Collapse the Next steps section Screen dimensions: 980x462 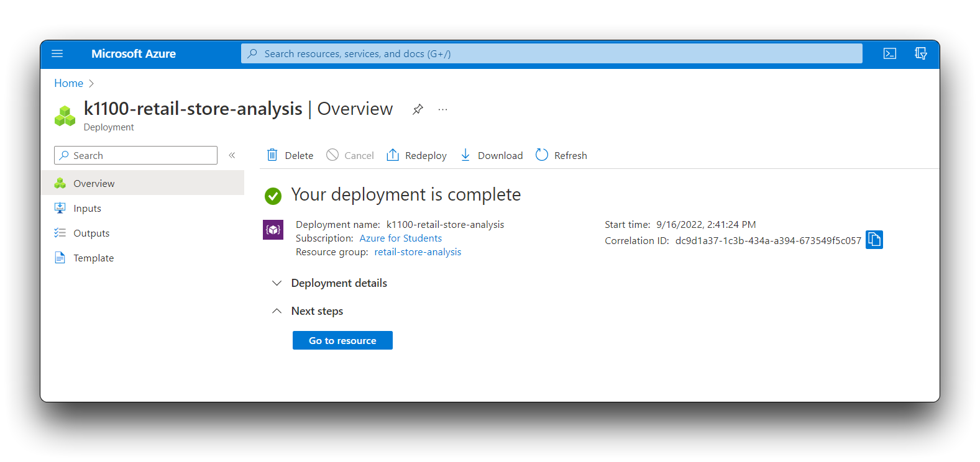308,311
